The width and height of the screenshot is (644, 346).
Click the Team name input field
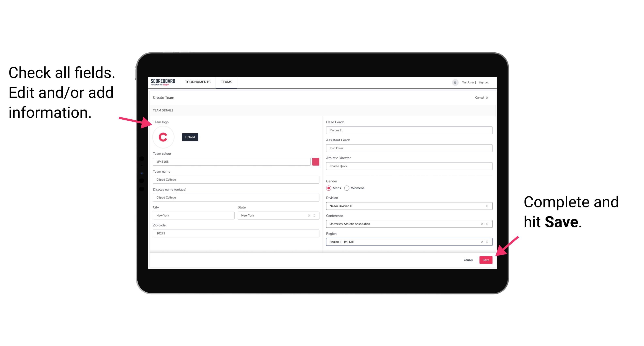pyautogui.click(x=236, y=179)
